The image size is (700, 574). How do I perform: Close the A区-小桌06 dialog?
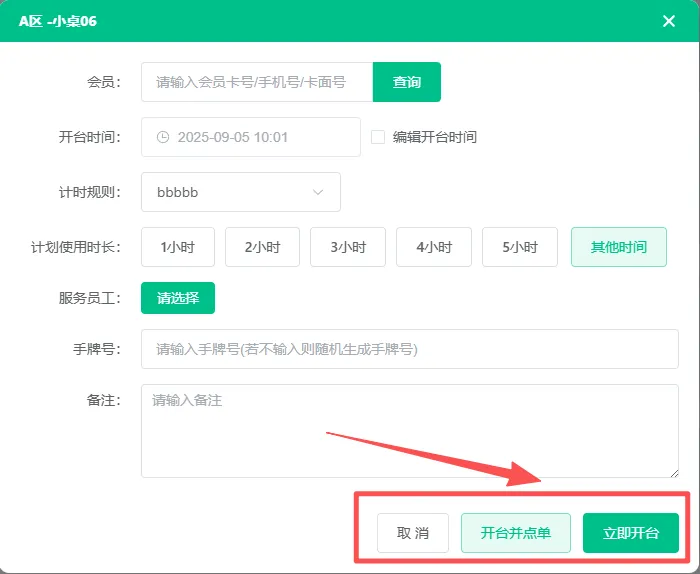pyautogui.click(x=669, y=21)
